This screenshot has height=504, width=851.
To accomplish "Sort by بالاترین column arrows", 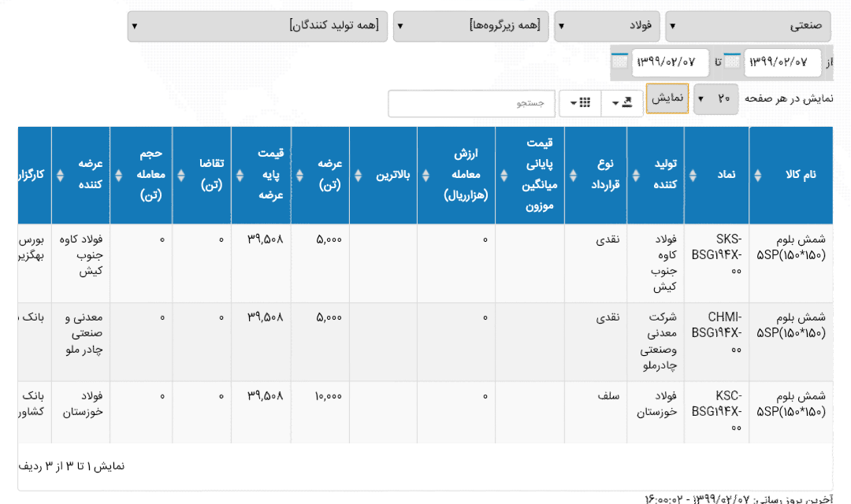I will pos(358,176).
